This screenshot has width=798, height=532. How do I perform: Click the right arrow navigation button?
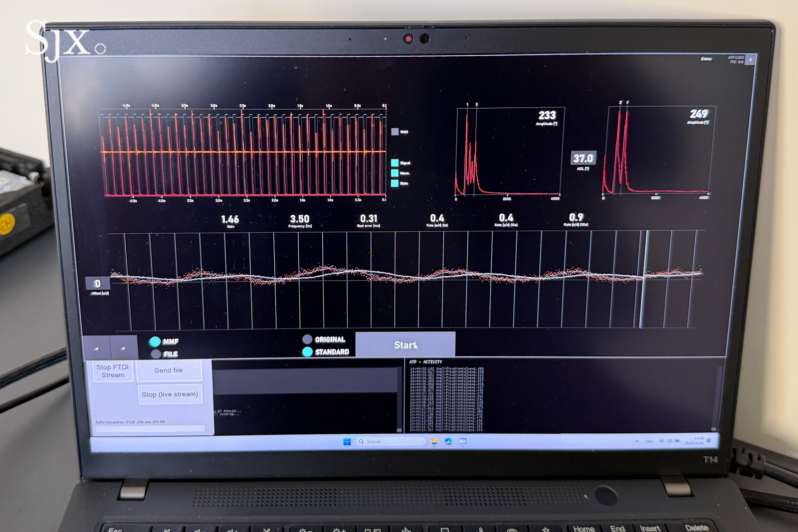(124, 348)
